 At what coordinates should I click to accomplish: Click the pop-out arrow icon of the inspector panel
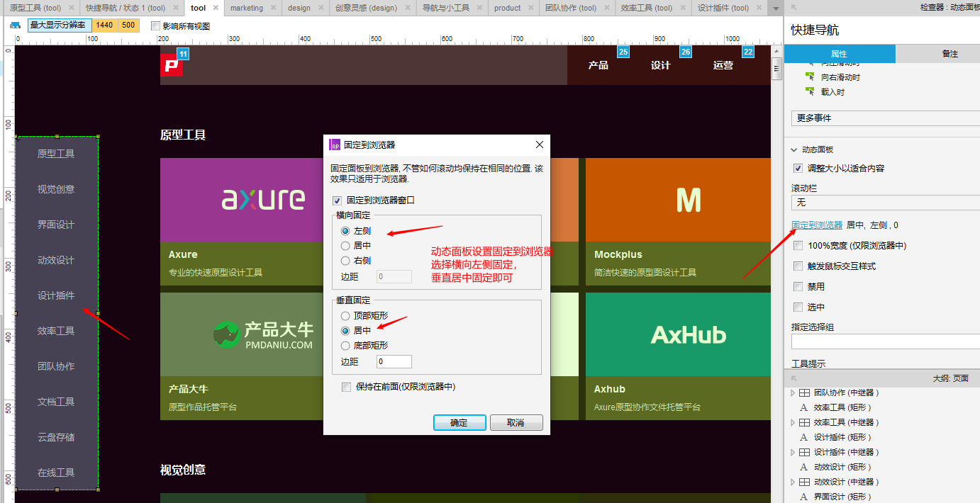click(x=794, y=6)
